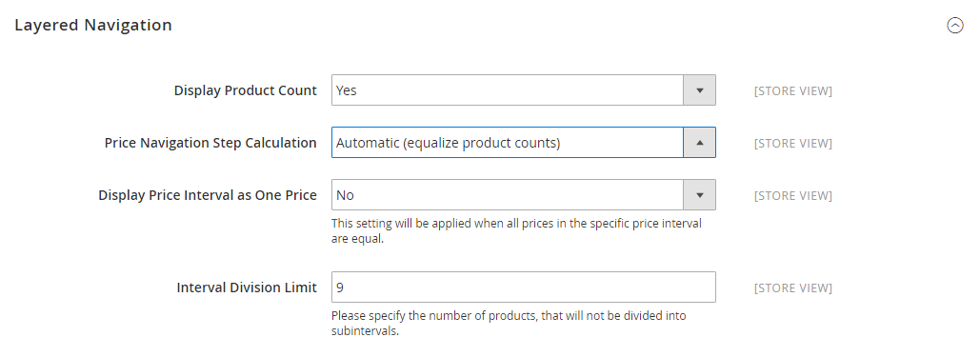Click the STORE VIEW tag beside Price Navigation Step Calculation
980x357 pixels.
793,144
